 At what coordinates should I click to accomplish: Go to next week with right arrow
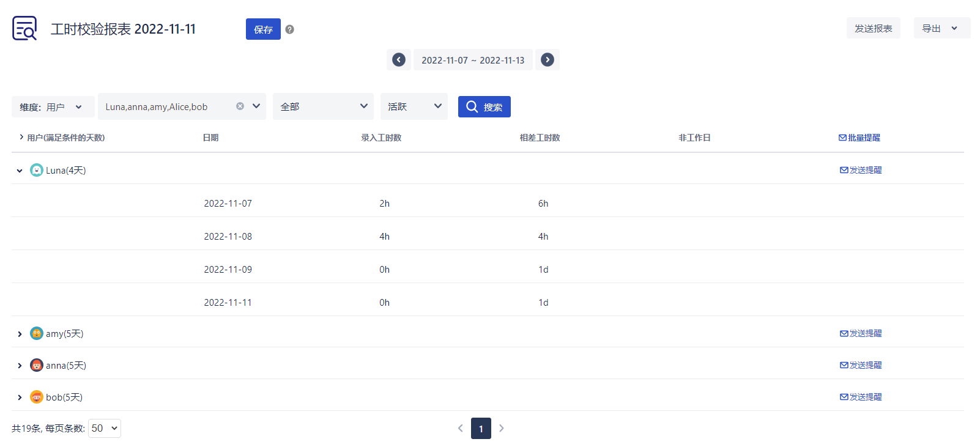[548, 60]
